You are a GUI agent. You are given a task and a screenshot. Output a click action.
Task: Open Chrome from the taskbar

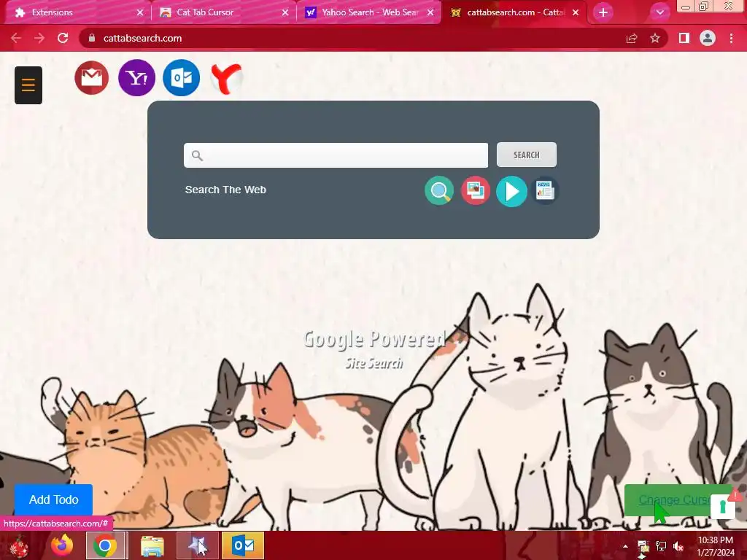pos(105,545)
